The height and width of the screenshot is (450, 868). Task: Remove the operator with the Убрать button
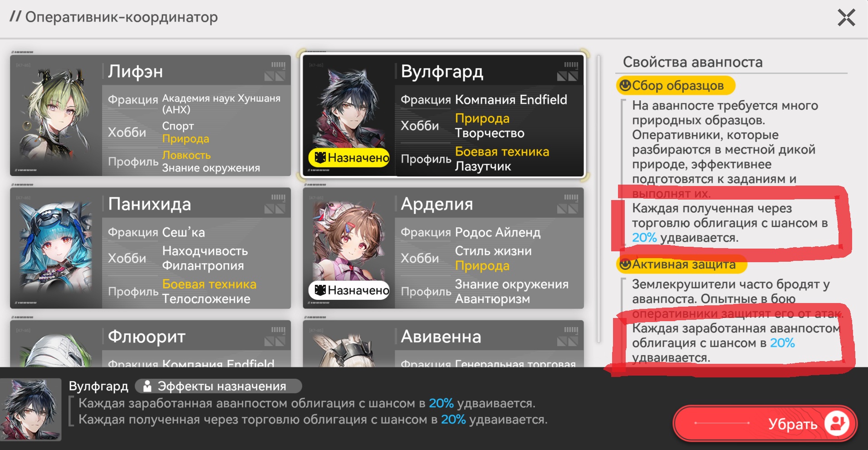click(x=765, y=424)
